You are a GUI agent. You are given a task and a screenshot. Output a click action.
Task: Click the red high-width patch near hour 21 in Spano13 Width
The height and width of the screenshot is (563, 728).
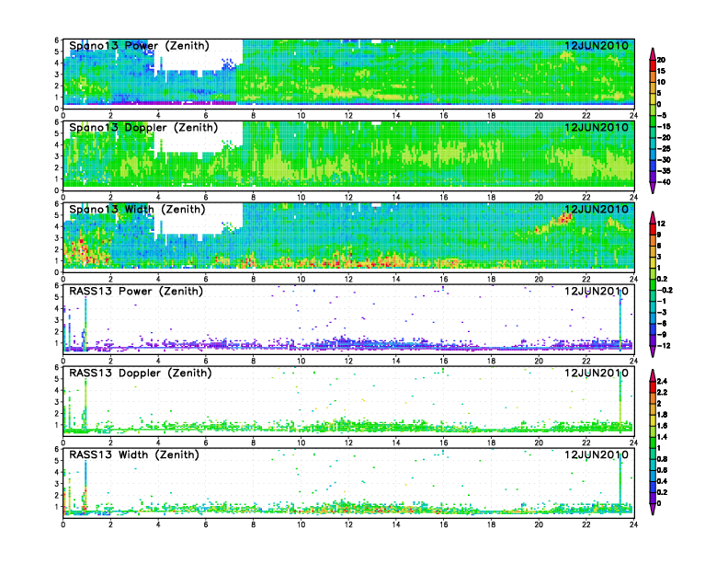click(563, 218)
